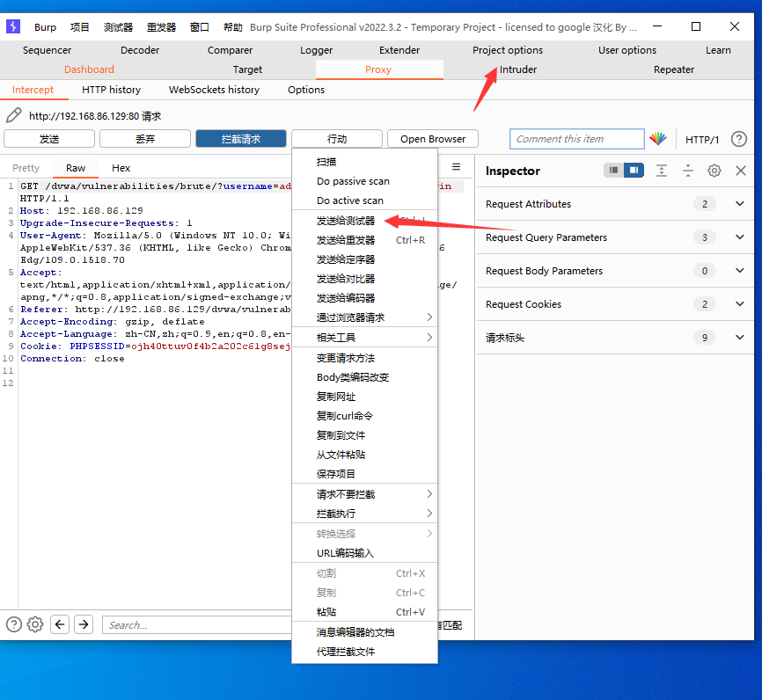Click the help icon in the bottom search bar
762x700 pixels.
(x=14, y=624)
